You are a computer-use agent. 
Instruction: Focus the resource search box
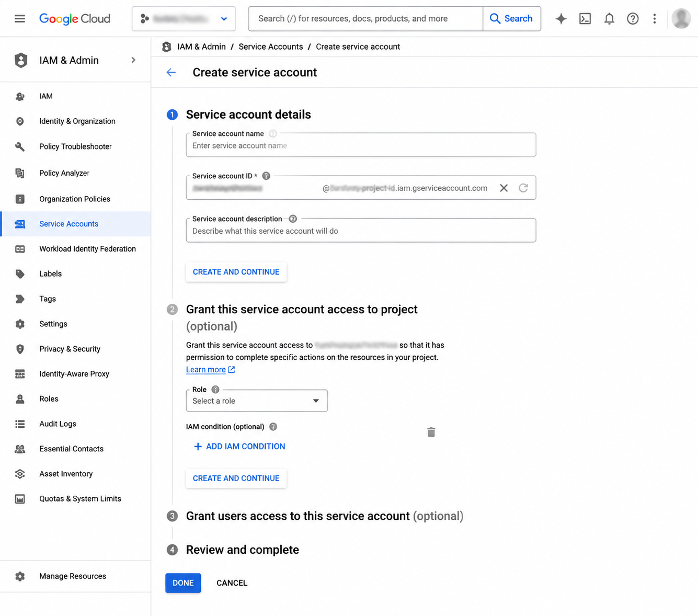pyautogui.click(x=366, y=19)
